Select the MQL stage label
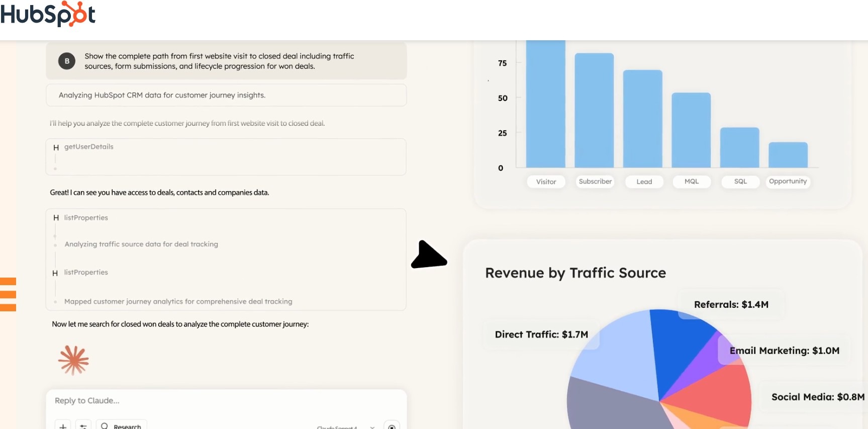 (x=692, y=182)
